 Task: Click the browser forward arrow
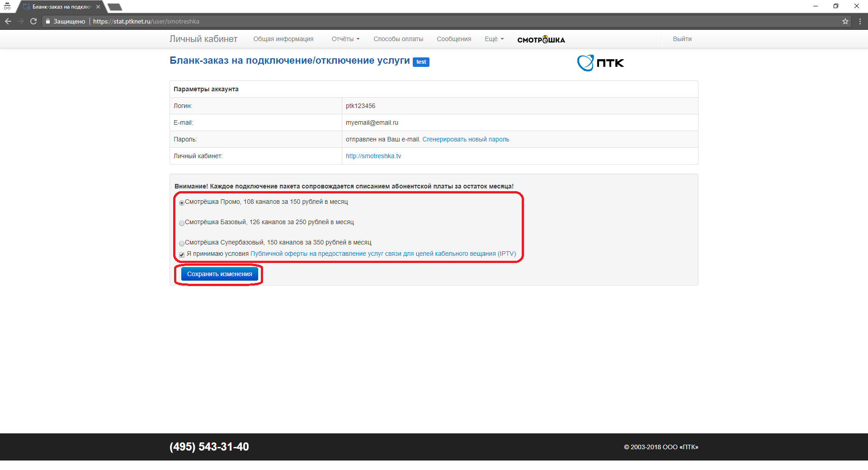[21, 21]
